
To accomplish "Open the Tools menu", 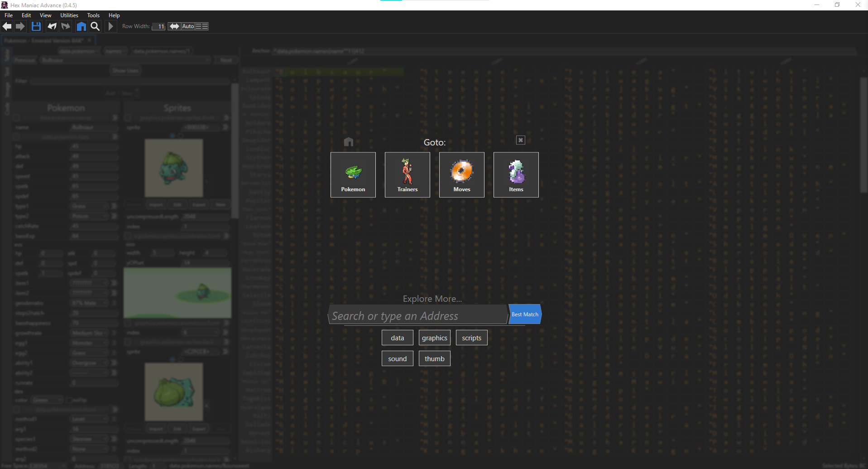I will click(x=93, y=15).
